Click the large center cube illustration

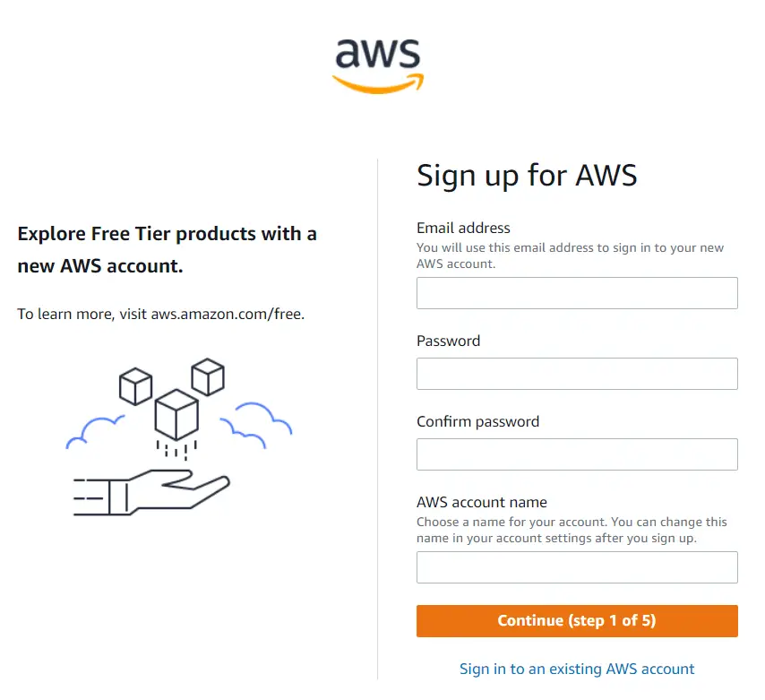pyautogui.click(x=176, y=414)
